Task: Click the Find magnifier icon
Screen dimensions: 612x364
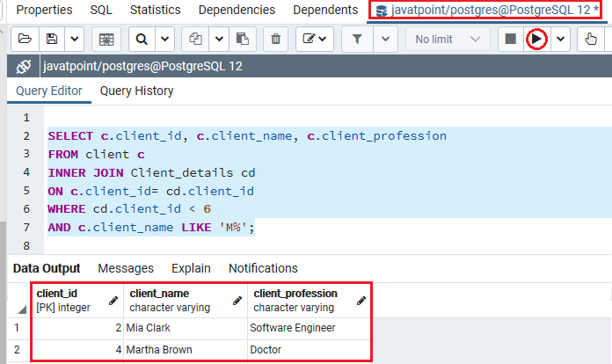Action: (142, 39)
